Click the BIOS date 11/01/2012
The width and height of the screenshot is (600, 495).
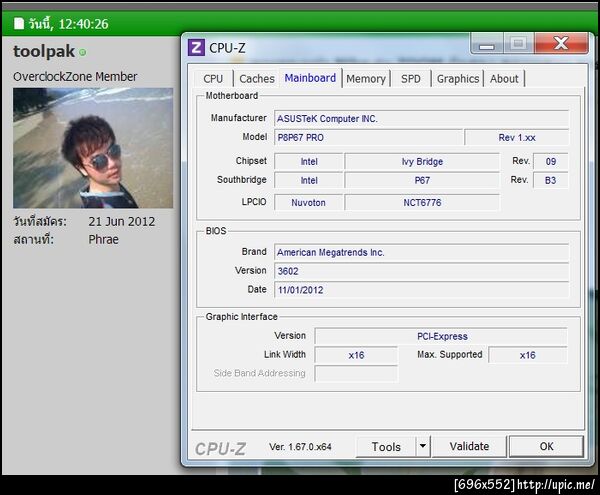tap(421, 290)
